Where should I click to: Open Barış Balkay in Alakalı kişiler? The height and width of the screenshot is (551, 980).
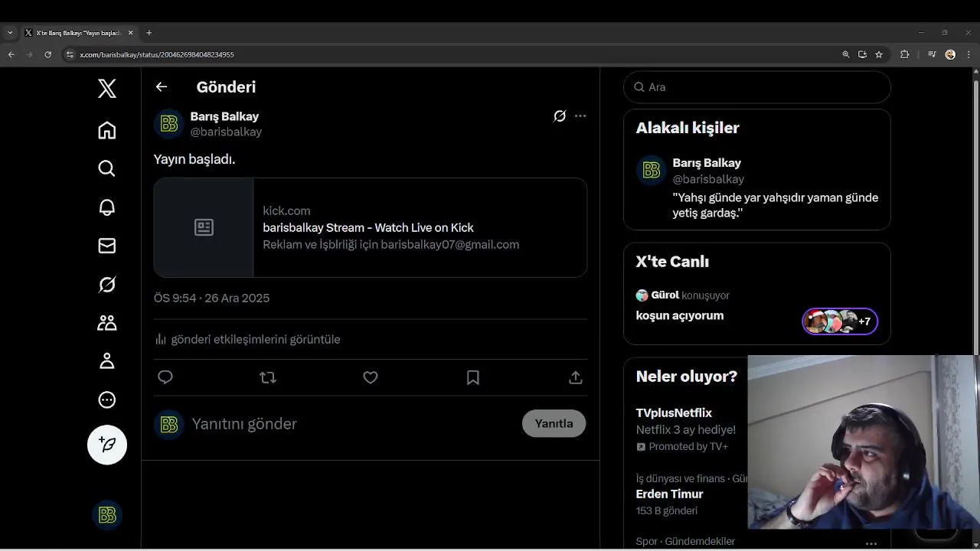point(707,163)
